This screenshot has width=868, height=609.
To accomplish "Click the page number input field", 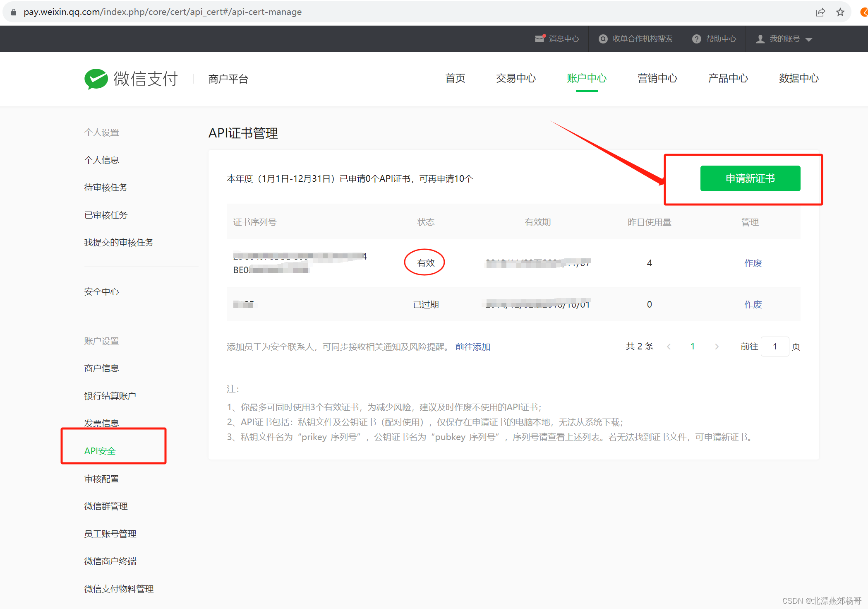I will tap(774, 347).
